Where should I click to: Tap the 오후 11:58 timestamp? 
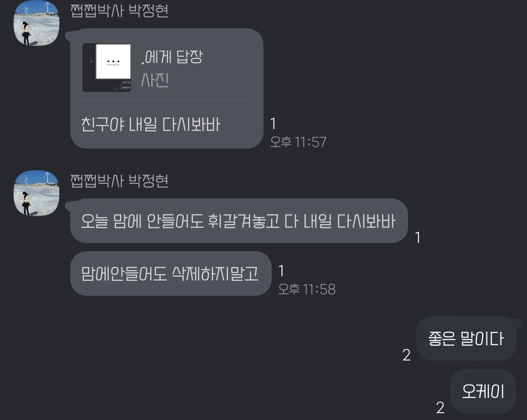click(307, 289)
